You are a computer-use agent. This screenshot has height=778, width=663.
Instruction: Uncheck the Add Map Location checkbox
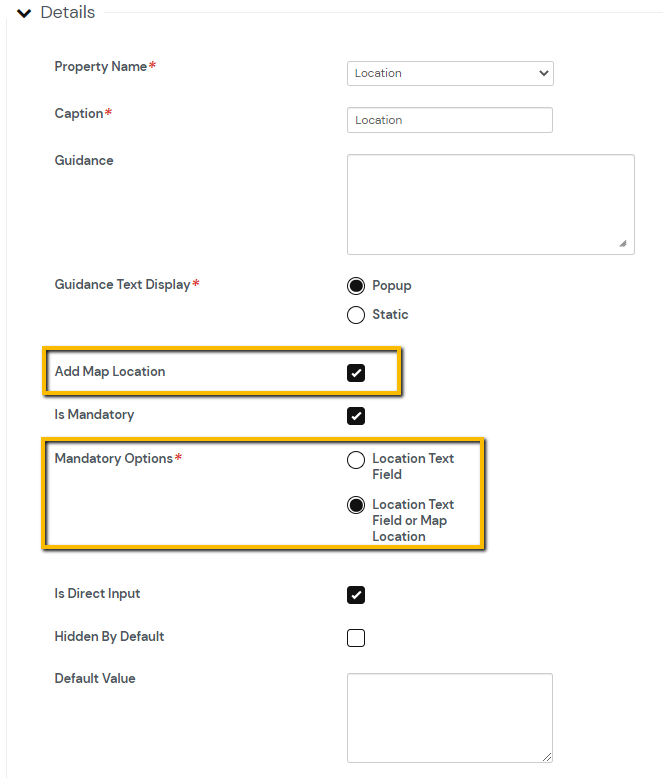point(356,373)
